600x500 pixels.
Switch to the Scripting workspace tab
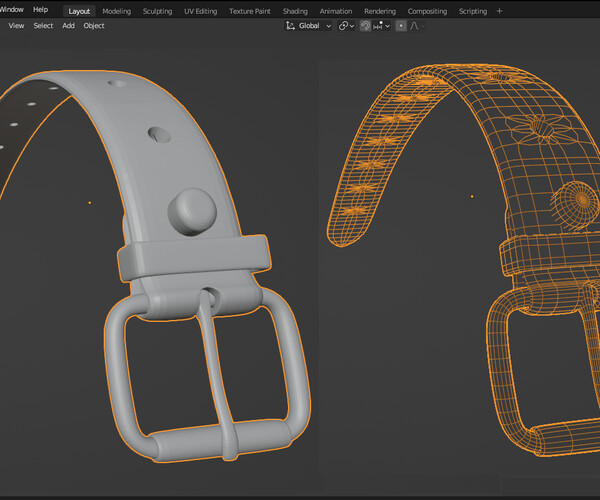pyautogui.click(x=473, y=11)
